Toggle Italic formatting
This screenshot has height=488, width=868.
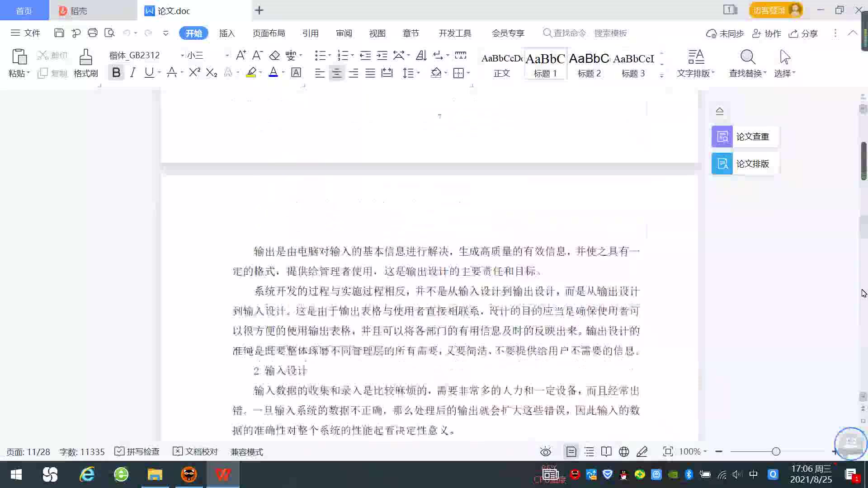tap(132, 72)
